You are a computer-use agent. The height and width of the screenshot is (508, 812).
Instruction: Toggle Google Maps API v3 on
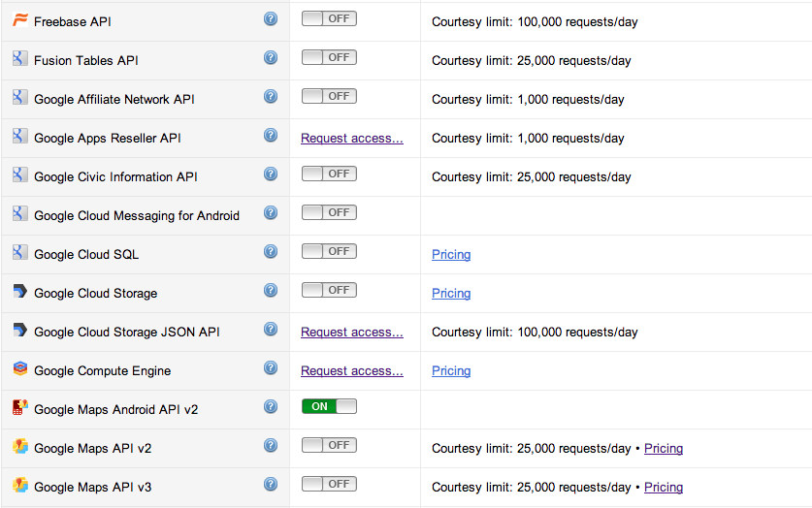pos(329,484)
